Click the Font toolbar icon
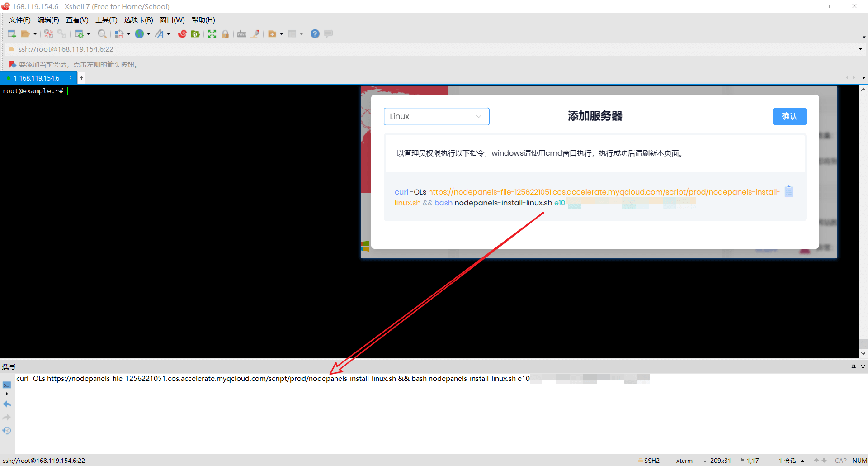Image resolution: width=868 pixels, height=466 pixels. coord(160,34)
